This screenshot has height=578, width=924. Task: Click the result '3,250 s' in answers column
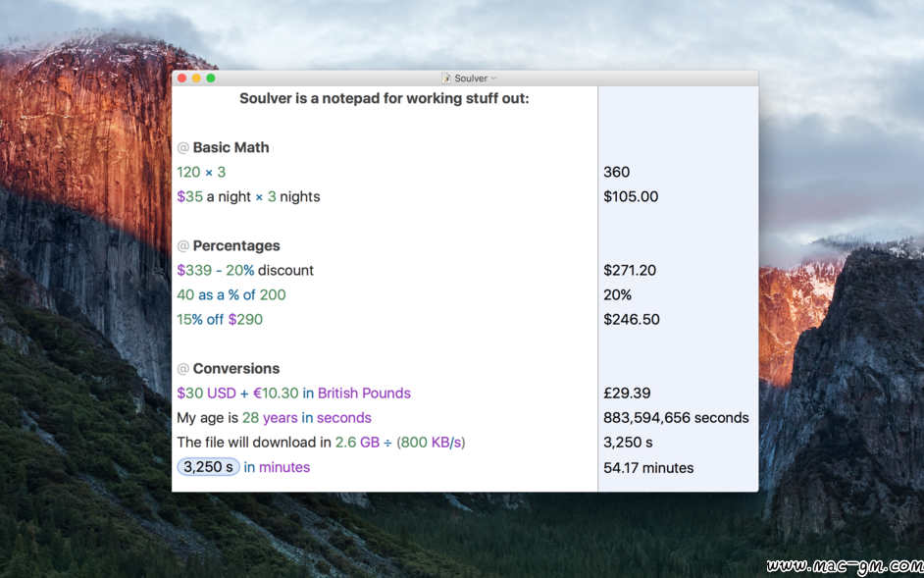point(628,443)
